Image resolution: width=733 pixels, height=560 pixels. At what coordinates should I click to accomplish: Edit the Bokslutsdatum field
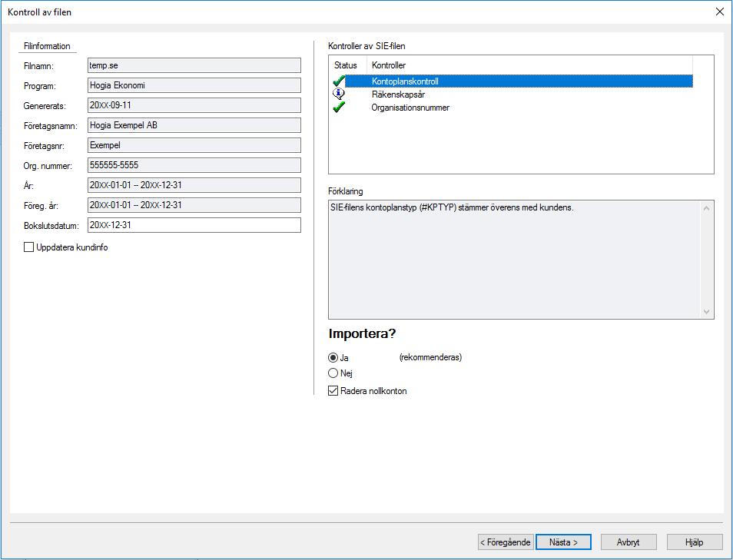[194, 225]
